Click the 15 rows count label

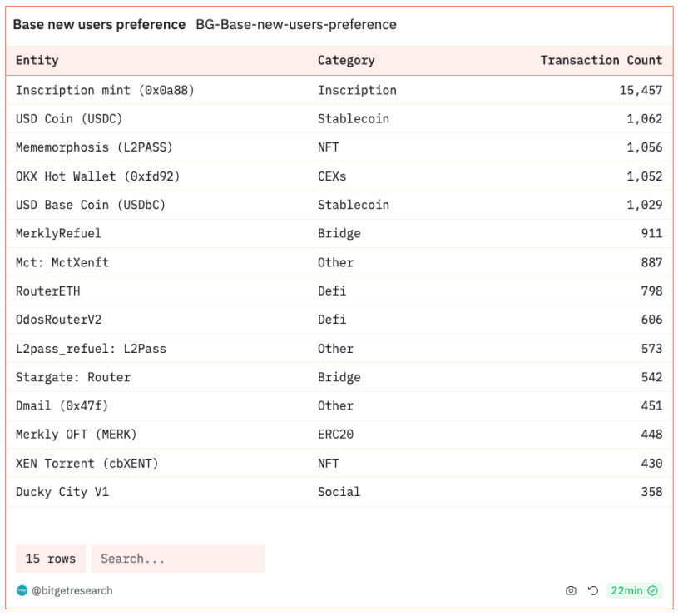click(x=50, y=559)
